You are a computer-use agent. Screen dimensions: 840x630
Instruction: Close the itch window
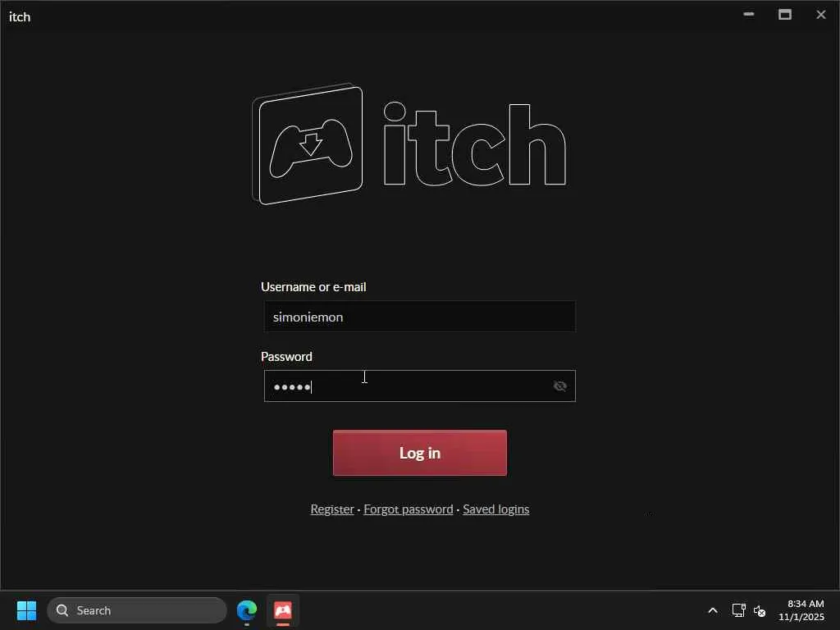(820, 15)
